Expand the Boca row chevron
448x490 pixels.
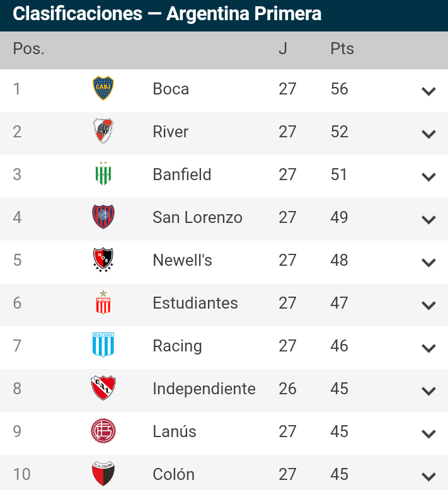pos(428,91)
